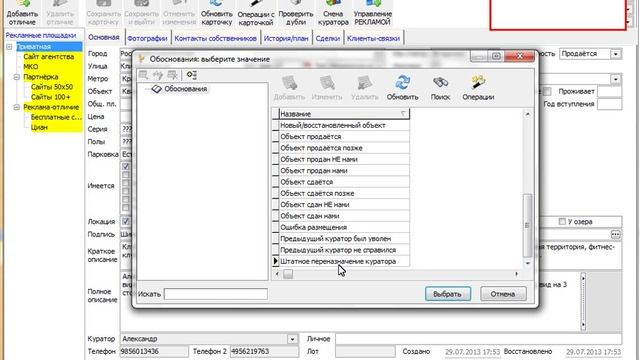640x360 pixels.
Task: Select row Штатное переназначение куратора
Action: click(344, 261)
